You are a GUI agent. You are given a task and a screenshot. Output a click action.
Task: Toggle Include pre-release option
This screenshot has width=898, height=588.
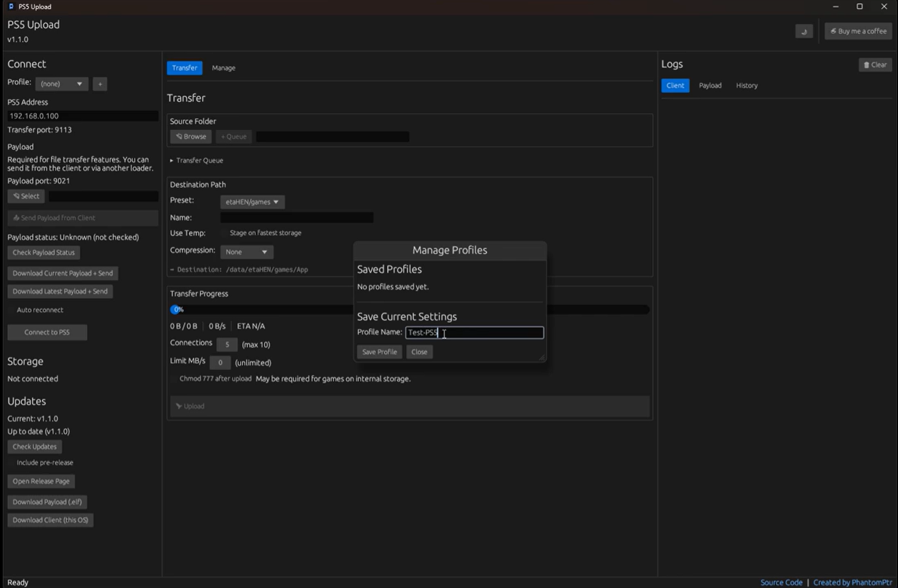pyautogui.click(x=12, y=463)
